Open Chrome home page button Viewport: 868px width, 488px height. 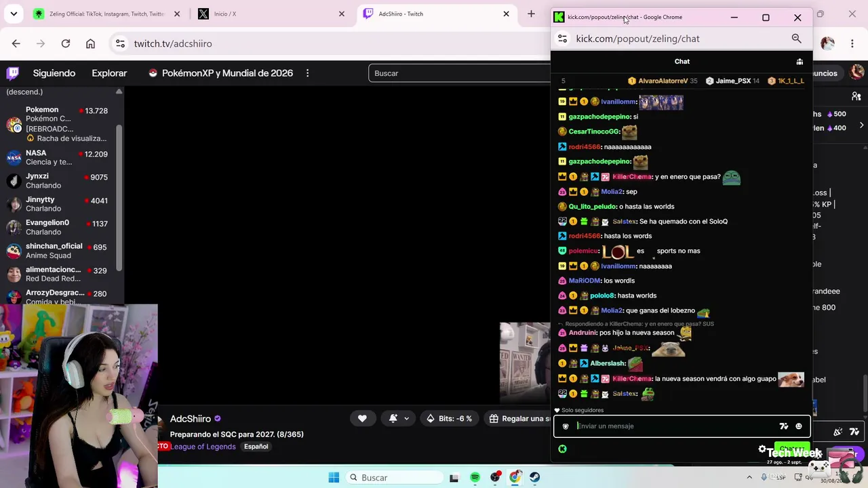90,43
